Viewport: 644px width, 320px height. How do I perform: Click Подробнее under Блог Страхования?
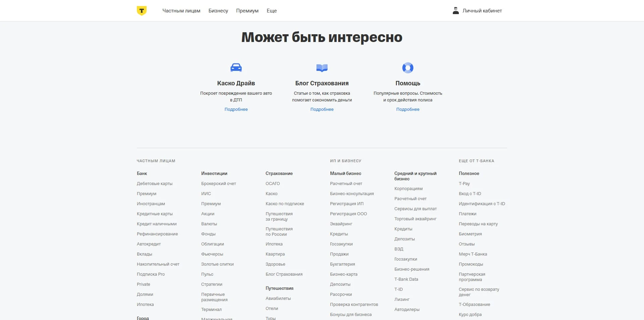[x=322, y=109]
